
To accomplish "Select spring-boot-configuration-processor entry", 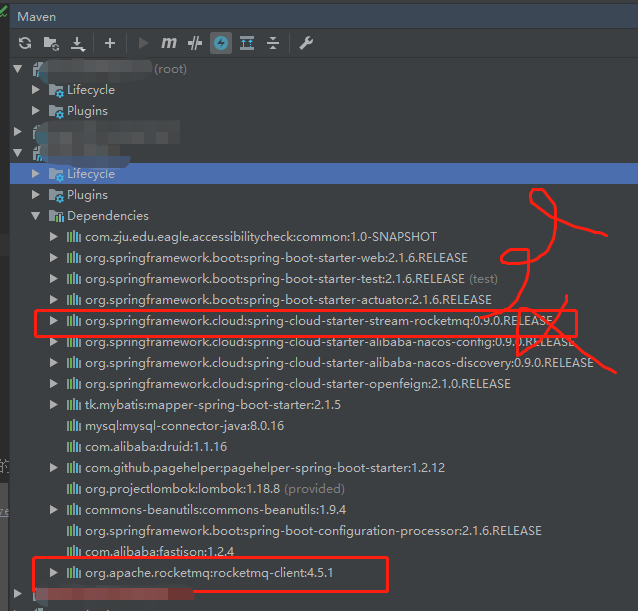I will (313, 531).
